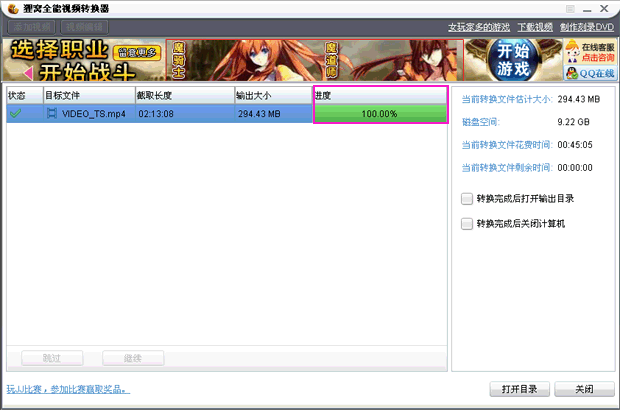Click the 进度 column header
Screen dimensions: 620x410
point(380,95)
